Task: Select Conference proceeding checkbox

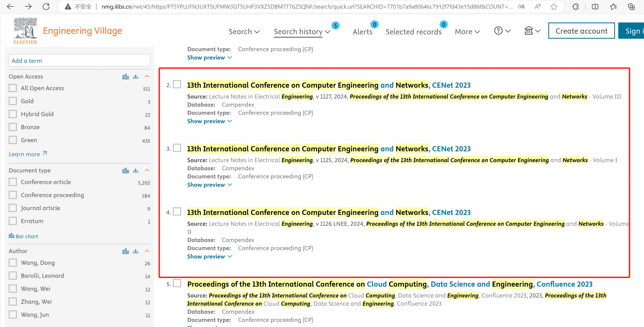Action: pos(13,195)
